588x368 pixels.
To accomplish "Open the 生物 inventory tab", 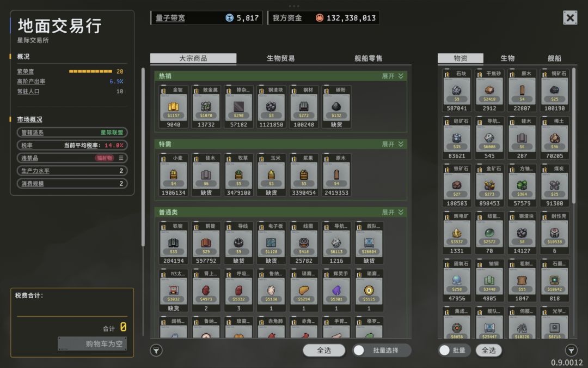I will [x=507, y=58].
